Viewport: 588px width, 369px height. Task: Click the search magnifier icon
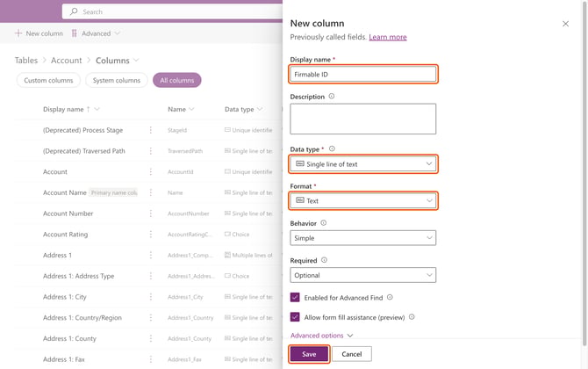[x=74, y=11]
